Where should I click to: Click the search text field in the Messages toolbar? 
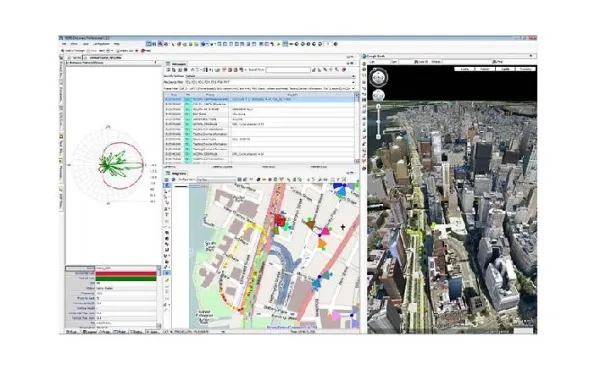click(x=288, y=70)
